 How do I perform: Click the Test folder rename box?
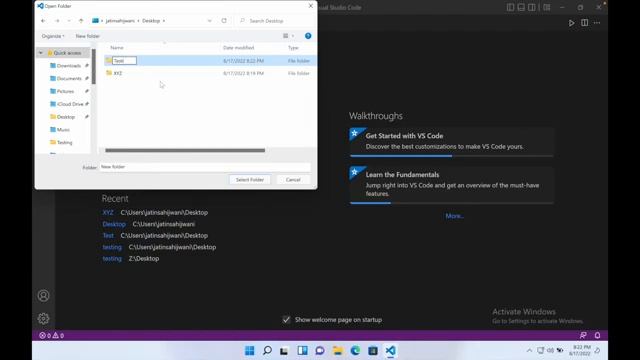[x=124, y=61]
